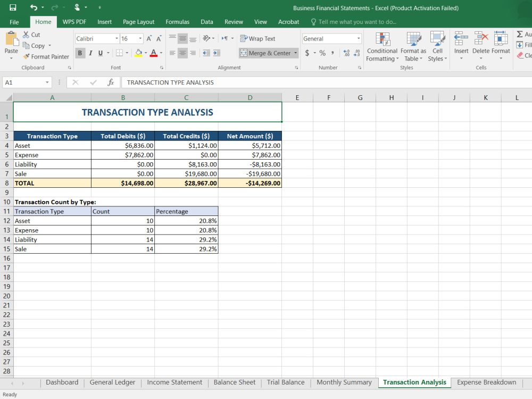The width and height of the screenshot is (532, 399).
Task: Click the Decrease Indent icon
Action: (x=206, y=53)
